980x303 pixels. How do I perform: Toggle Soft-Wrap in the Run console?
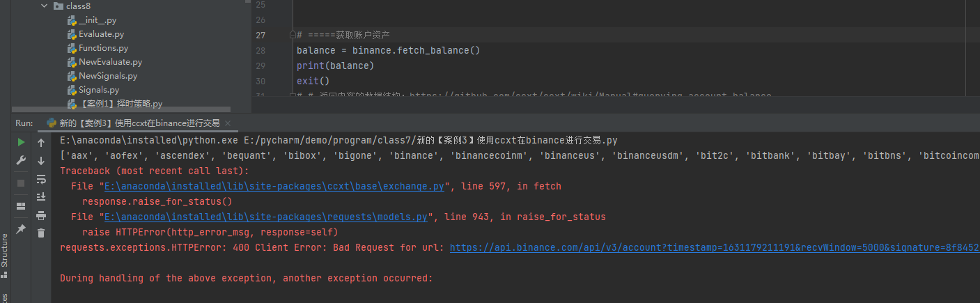pos(41,179)
